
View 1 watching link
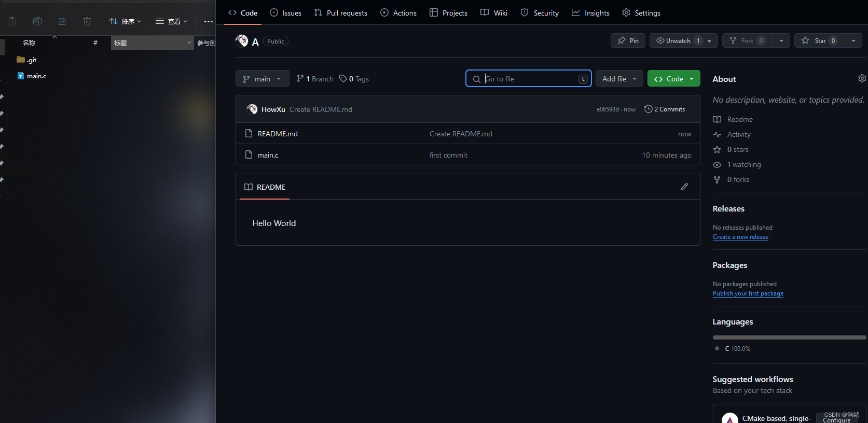pyautogui.click(x=737, y=164)
